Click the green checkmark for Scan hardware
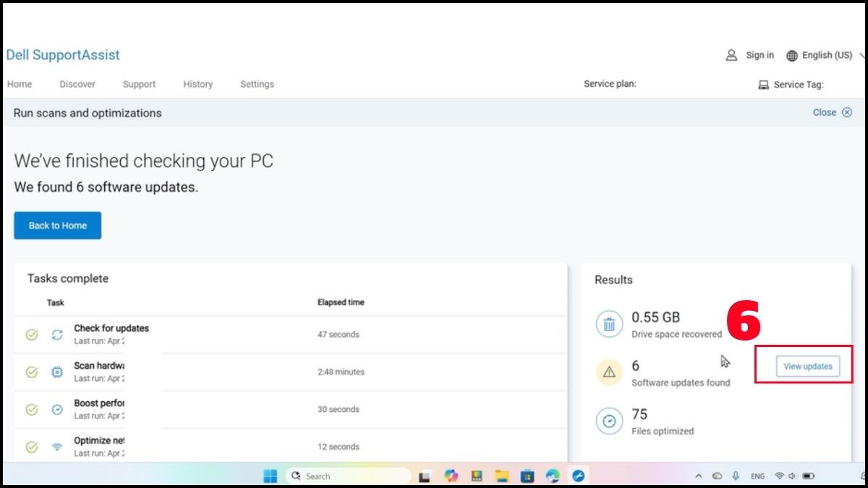This screenshot has height=488, width=868. coord(32,372)
